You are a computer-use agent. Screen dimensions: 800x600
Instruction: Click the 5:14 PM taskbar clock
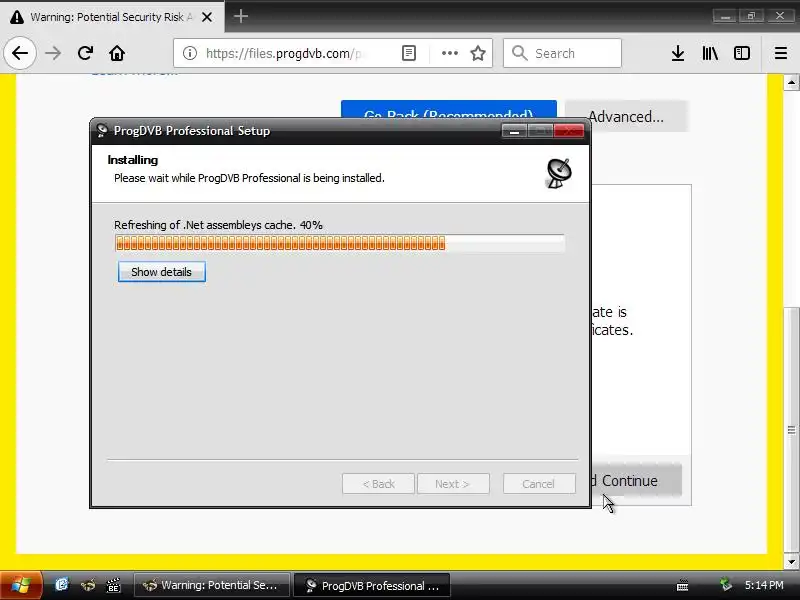pyautogui.click(x=764, y=585)
